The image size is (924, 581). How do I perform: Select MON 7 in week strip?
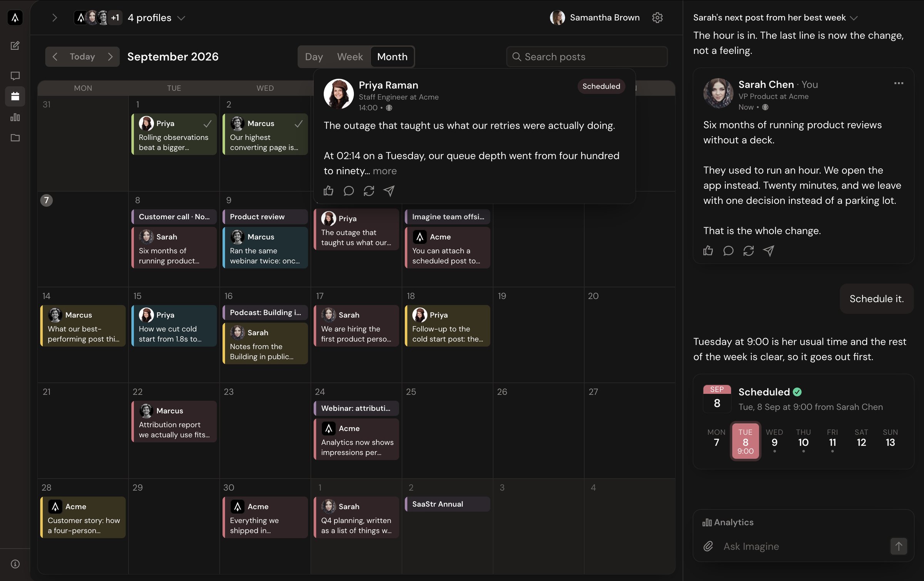[716, 438]
